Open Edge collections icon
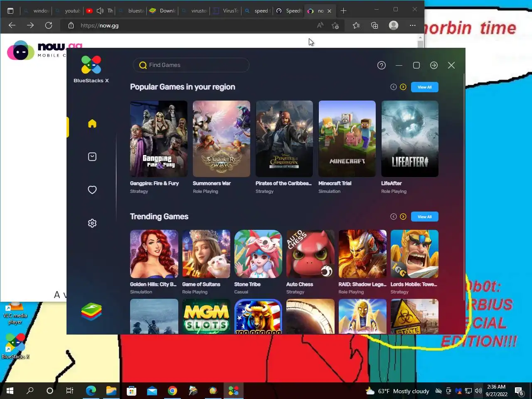 pos(374,25)
